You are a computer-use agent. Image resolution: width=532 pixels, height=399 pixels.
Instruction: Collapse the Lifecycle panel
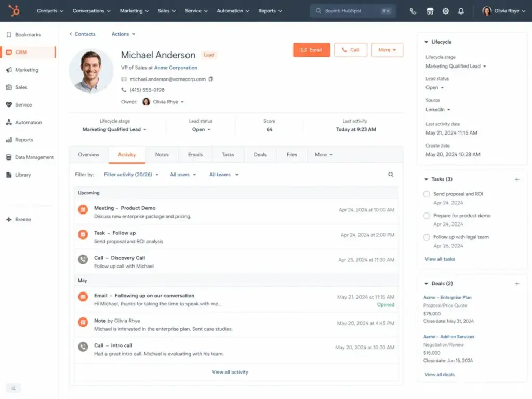426,42
